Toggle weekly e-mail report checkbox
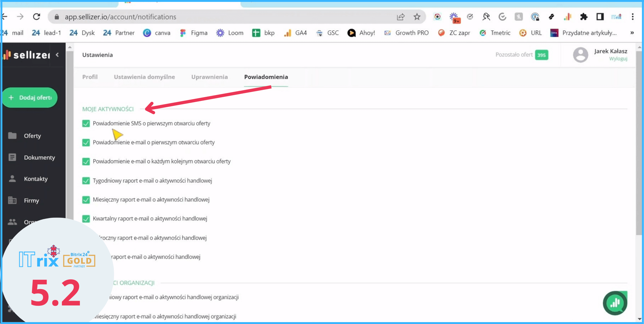 click(x=86, y=181)
